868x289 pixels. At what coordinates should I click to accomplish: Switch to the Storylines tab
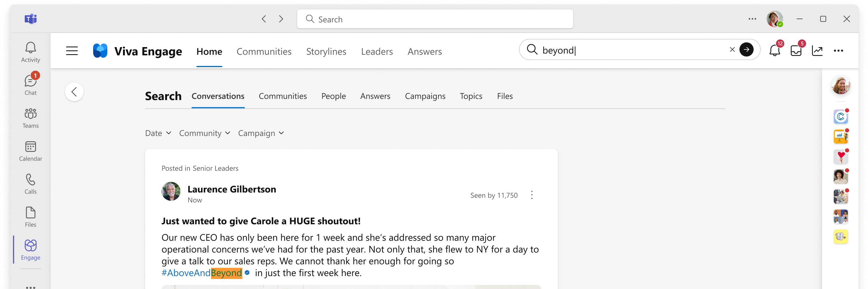[326, 52]
